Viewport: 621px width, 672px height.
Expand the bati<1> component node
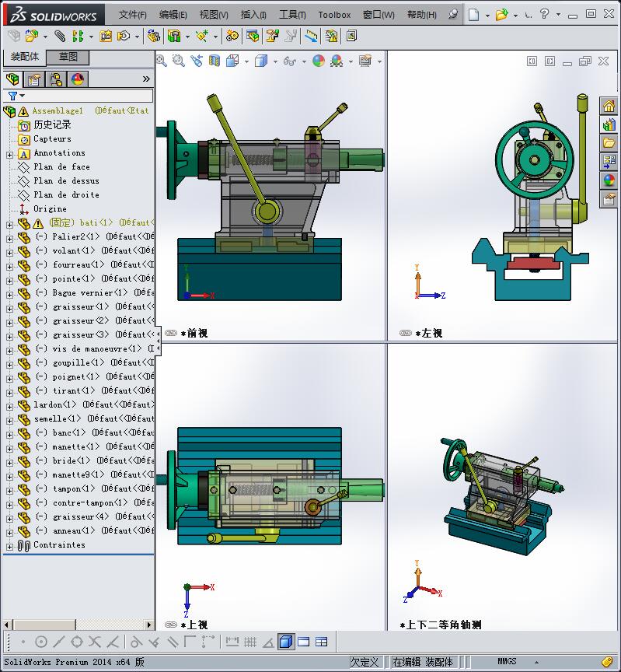pyautogui.click(x=9, y=224)
